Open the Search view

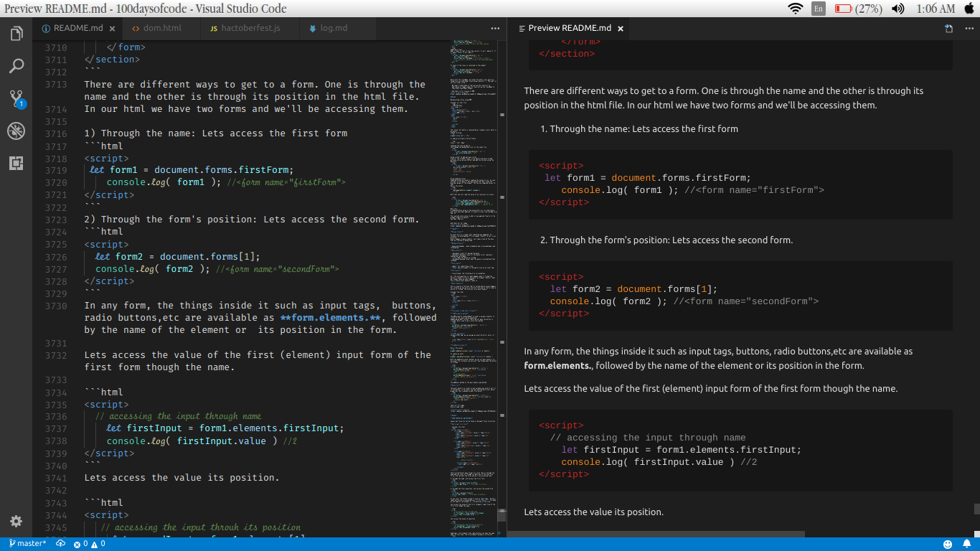click(x=16, y=65)
